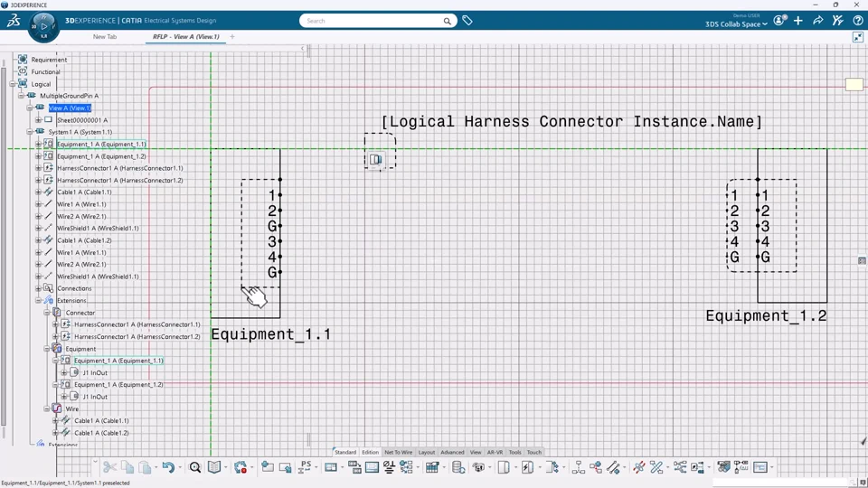The image size is (868, 488).
Task: Click the scissors Cut icon
Action: [x=109, y=467]
